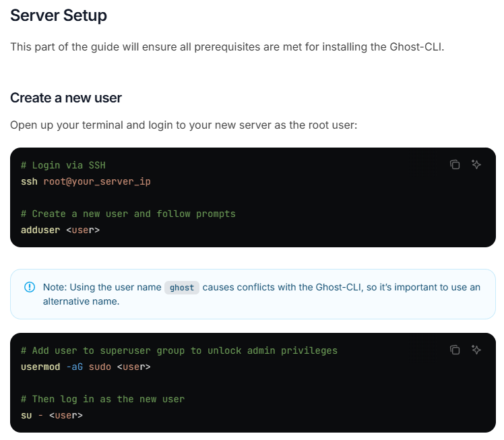Copy the SSH login code block
This screenshot has width=504, height=440.
pyautogui.click(x=455, y=164)
